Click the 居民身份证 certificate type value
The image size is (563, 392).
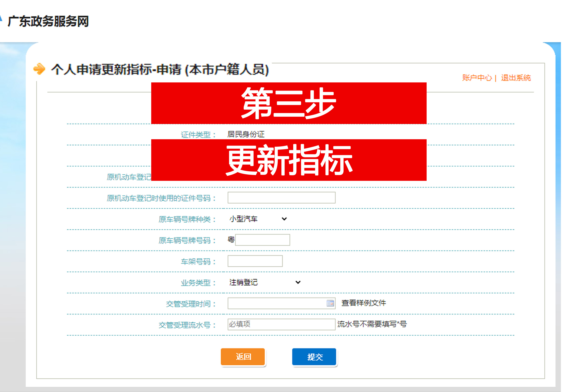(x=246, y=134)
